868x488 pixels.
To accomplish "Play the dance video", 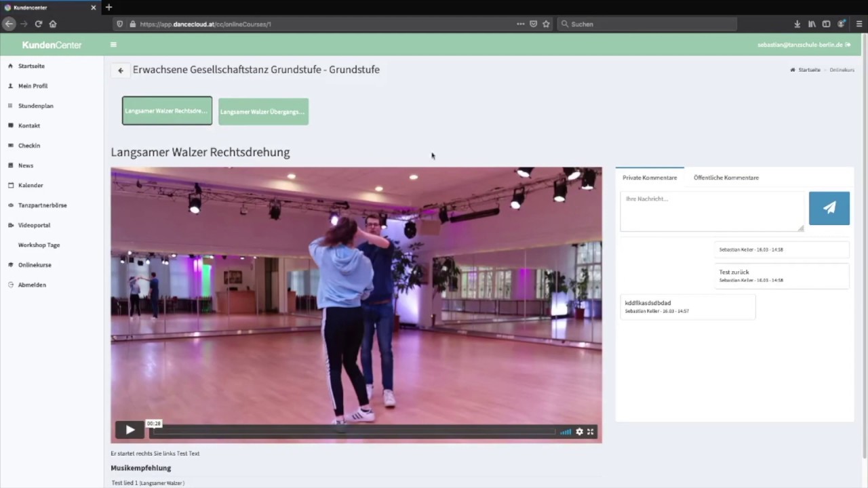I will click(x=130, y=429).
